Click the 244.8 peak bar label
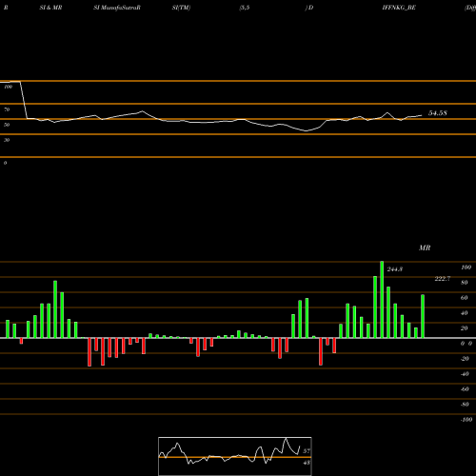Image resolution: width=476 pixels, height=476 pixels. pyautogui.click(x=395, y=269)
